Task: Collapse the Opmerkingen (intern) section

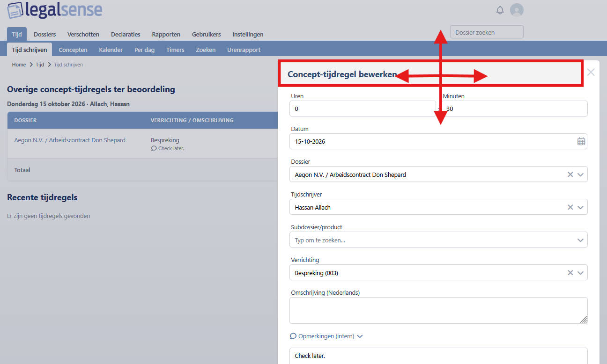Action: [326, 336]
